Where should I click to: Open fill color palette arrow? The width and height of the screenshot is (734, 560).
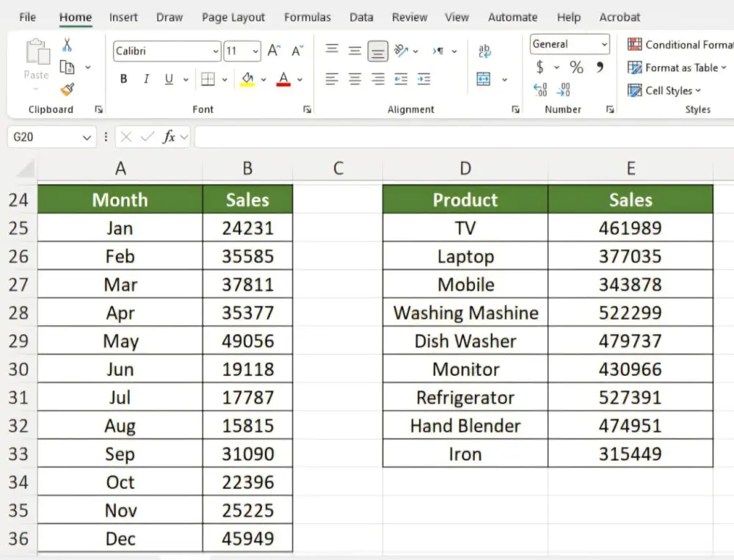pos(264,79)
